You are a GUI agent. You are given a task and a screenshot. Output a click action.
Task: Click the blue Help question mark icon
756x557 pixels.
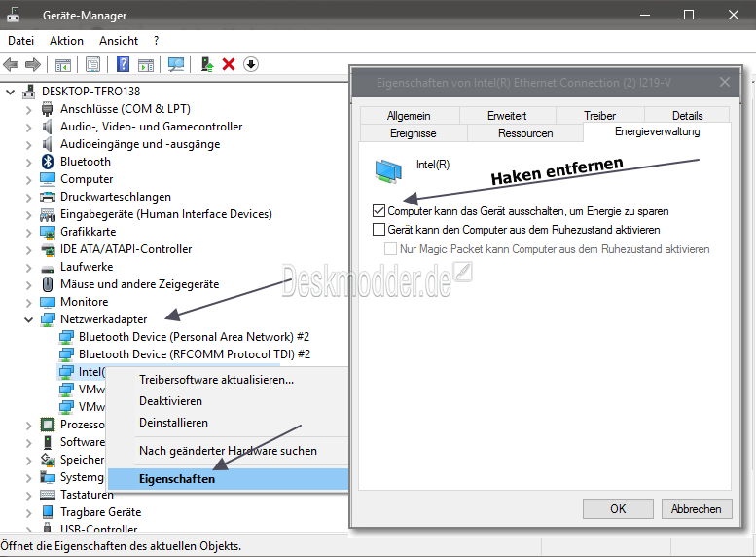tap(123, 64)
